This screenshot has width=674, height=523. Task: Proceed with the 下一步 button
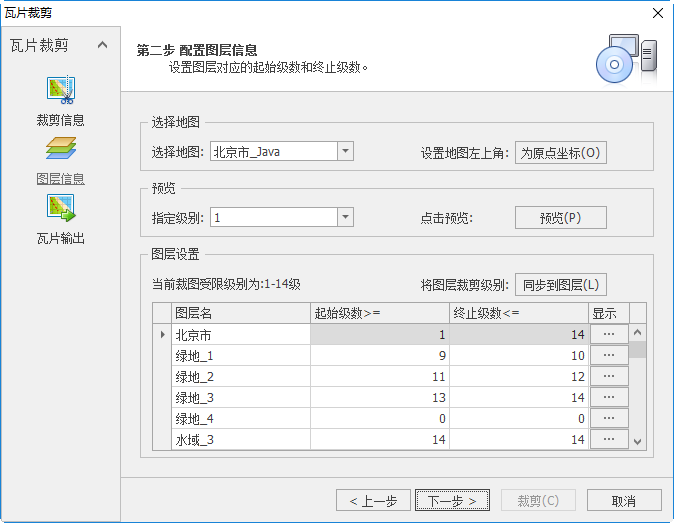pos(452,501)
